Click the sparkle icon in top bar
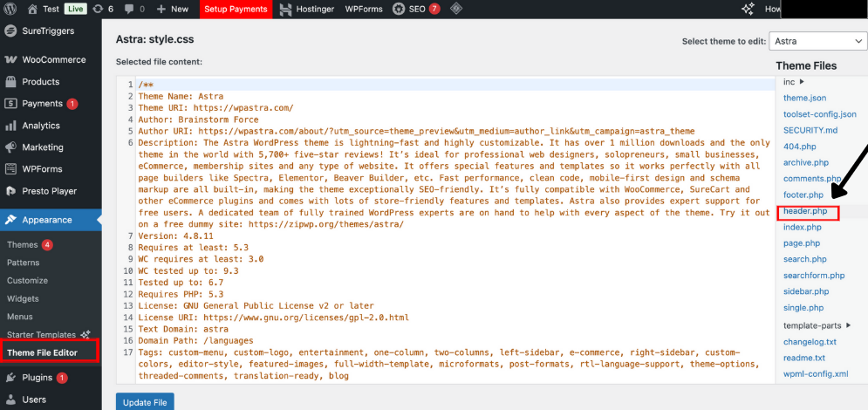Image resolution: width=868 pixels, height=410 pixels. [x=748, y=9]
